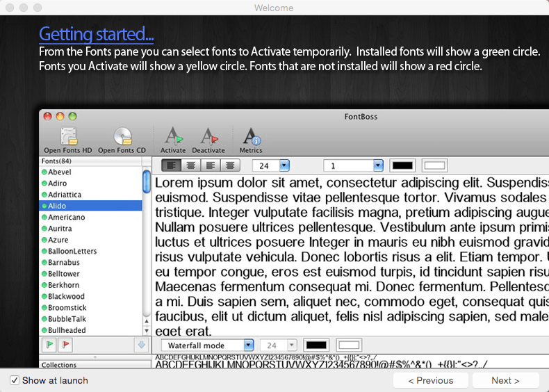The height and width of the screenshot is (392, 549).
Task: Select the Belltower font in the list
Action: [x=90, y=274]
